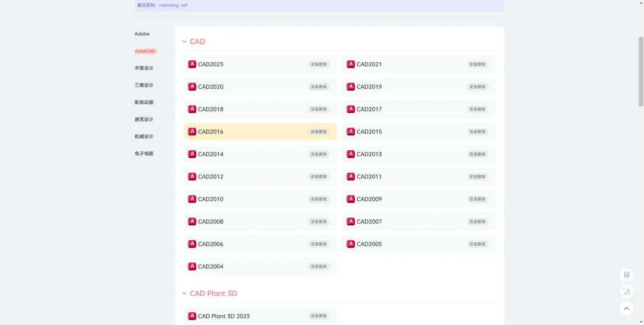This screenshot has height=325, width=644.
Task: Open the CAD2023 download link text
Action: [210, 64]
